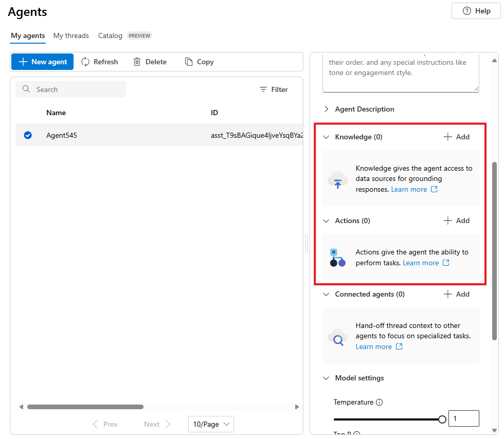Open the Catalog tab

110,35
